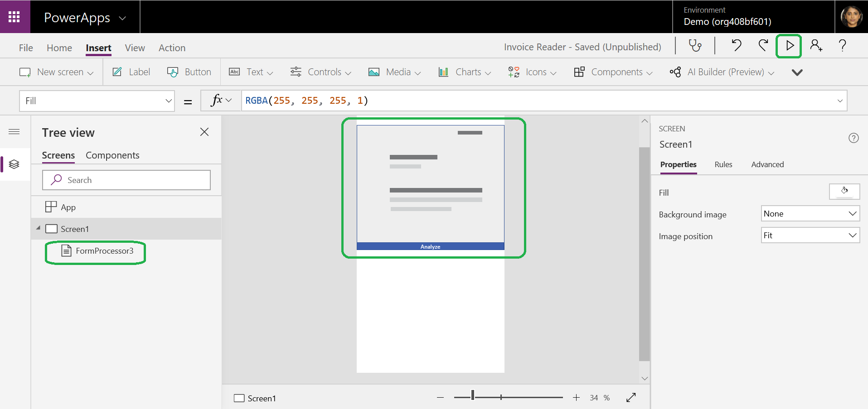
Task: Toggle the left hamburger menu icon
Action: click(14, 132)
